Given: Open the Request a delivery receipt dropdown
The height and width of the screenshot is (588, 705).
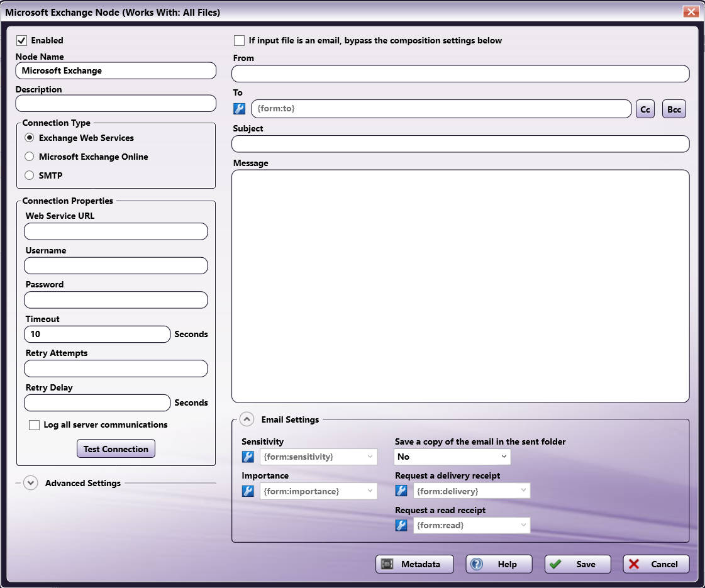Looking at the screenshot, I should pos(472,491).
